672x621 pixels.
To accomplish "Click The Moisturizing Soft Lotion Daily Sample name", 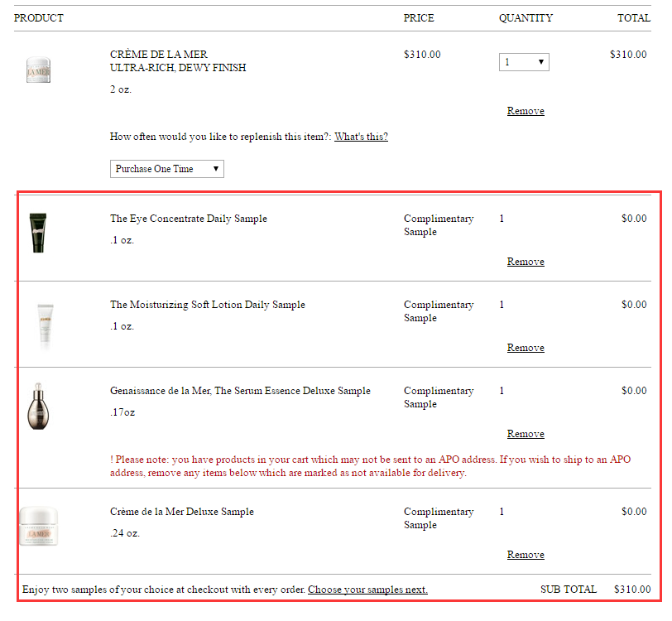I will coord(207,305).
